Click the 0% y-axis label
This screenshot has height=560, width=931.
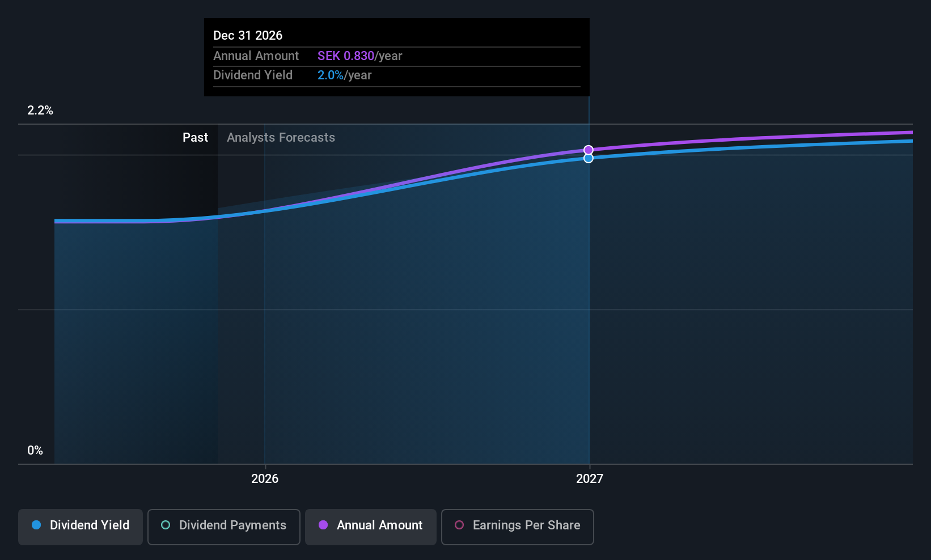[x=35, y=451]
